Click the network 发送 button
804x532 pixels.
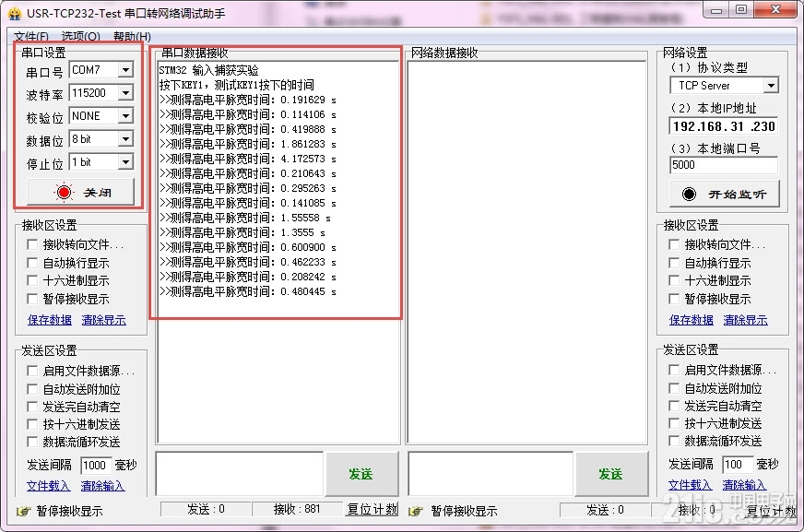[611, 474]
